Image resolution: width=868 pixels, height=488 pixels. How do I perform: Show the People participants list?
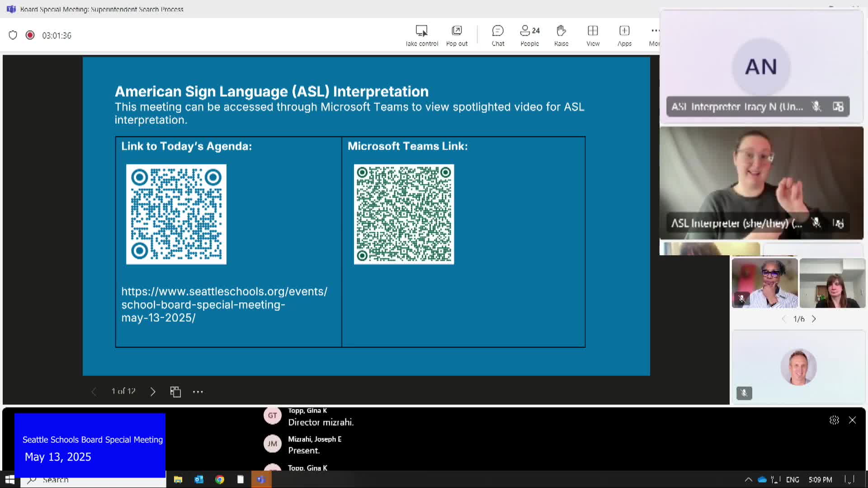[529, 35]
